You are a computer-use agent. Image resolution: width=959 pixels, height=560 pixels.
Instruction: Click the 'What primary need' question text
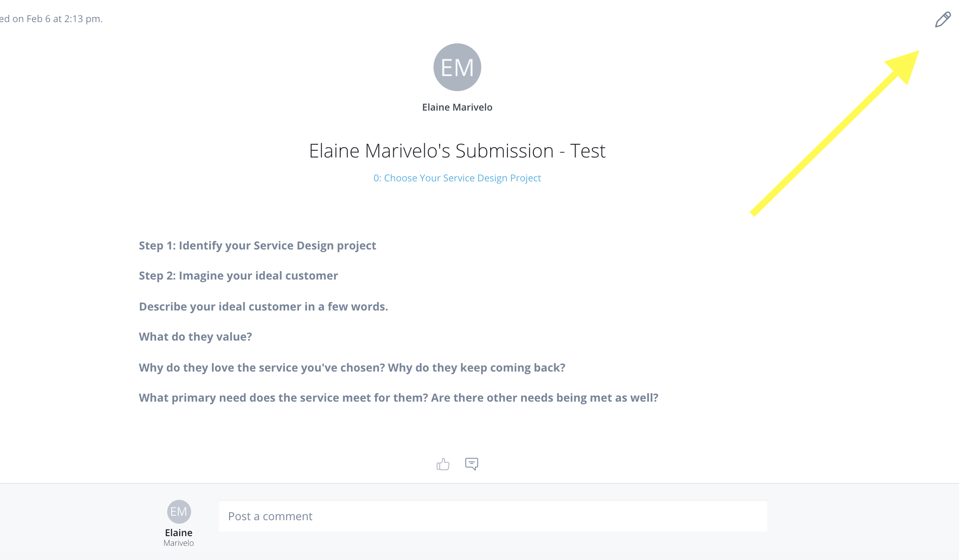click(399, 398)
